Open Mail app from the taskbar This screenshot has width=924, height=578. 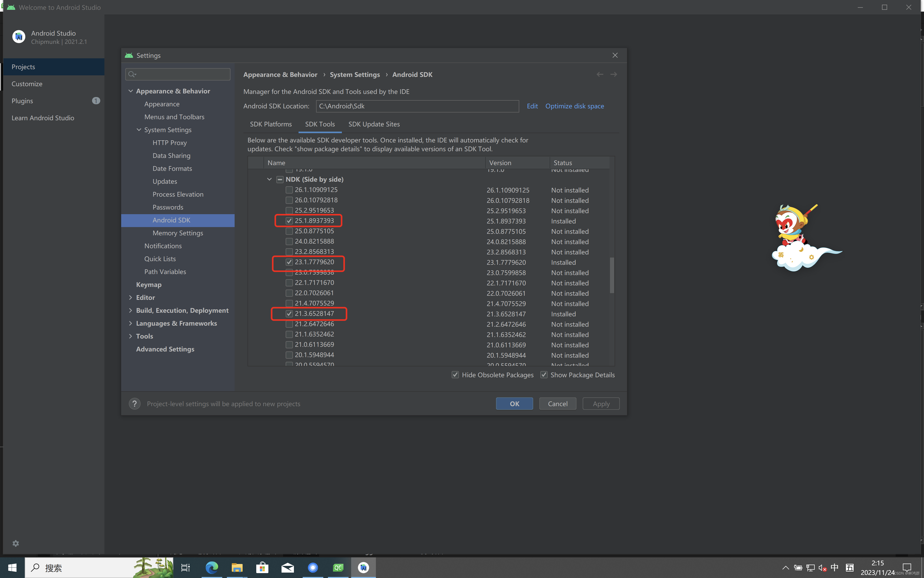287,568
